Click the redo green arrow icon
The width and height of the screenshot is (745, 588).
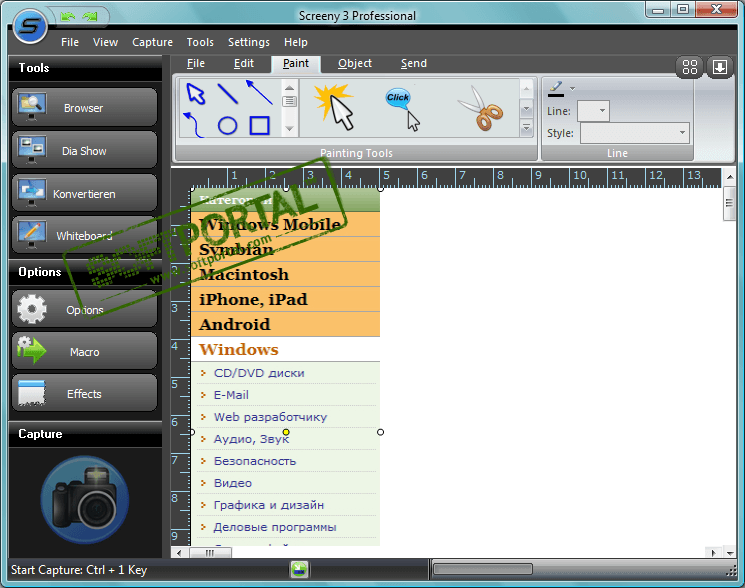click(x=89, y=17)
